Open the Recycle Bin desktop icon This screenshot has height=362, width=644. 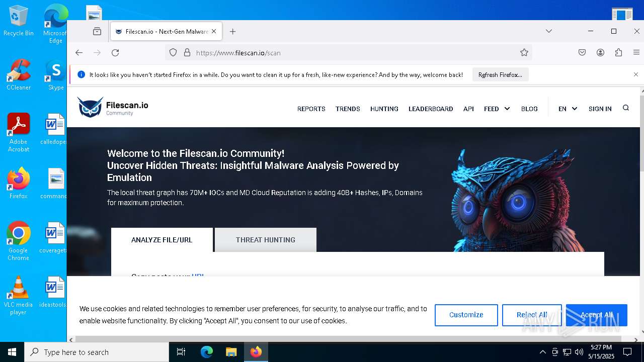(19, 21)
